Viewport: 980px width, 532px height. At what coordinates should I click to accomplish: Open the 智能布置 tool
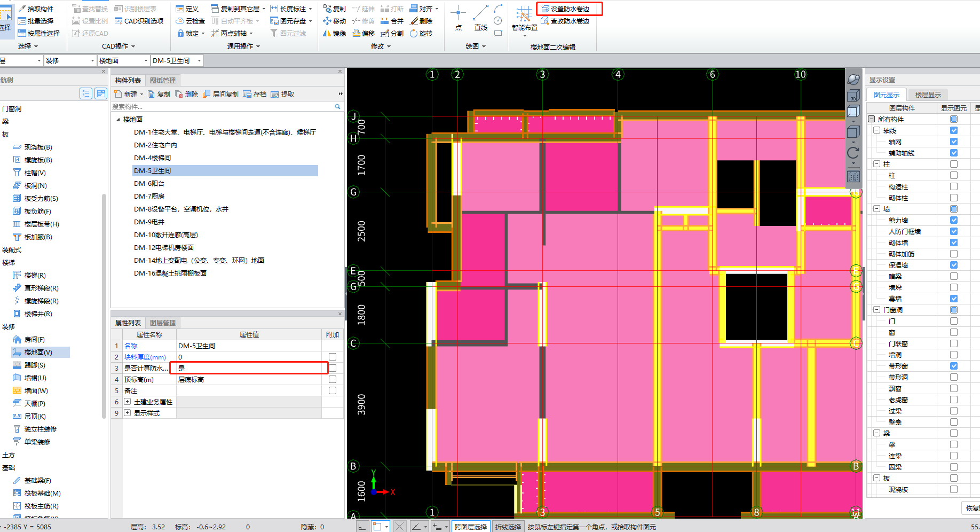(524, 21)
